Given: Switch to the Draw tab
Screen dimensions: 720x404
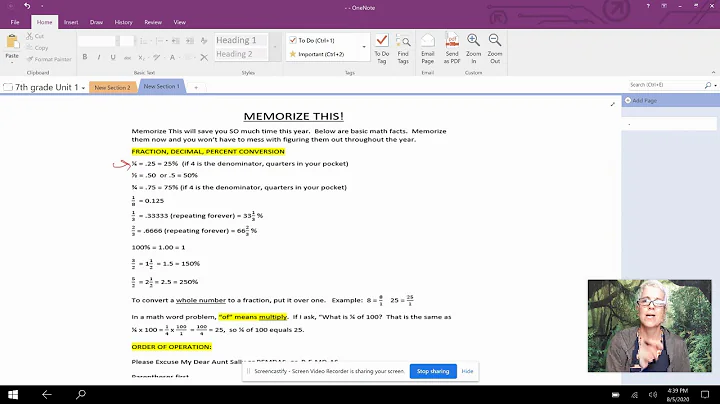Looking at the screenshot, I should tap(96, 22).
